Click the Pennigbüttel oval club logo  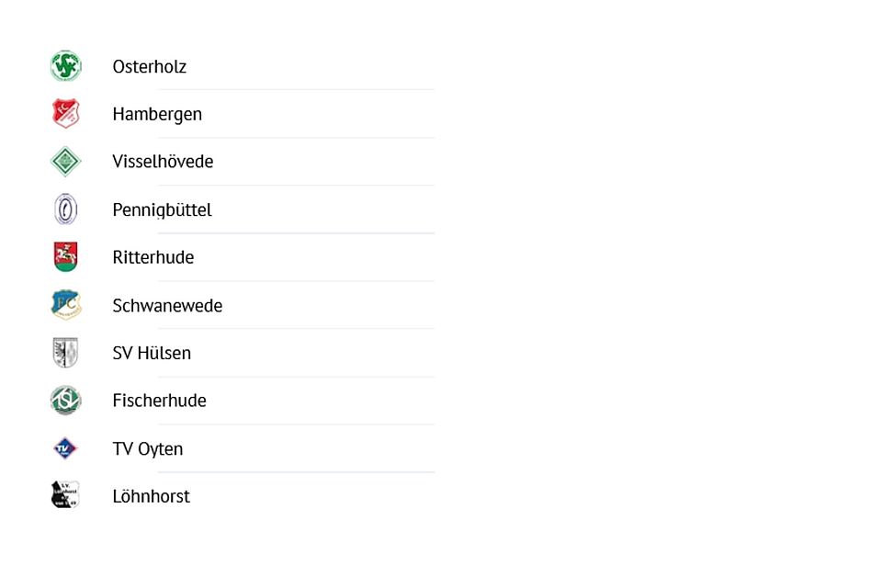[65, 209]
